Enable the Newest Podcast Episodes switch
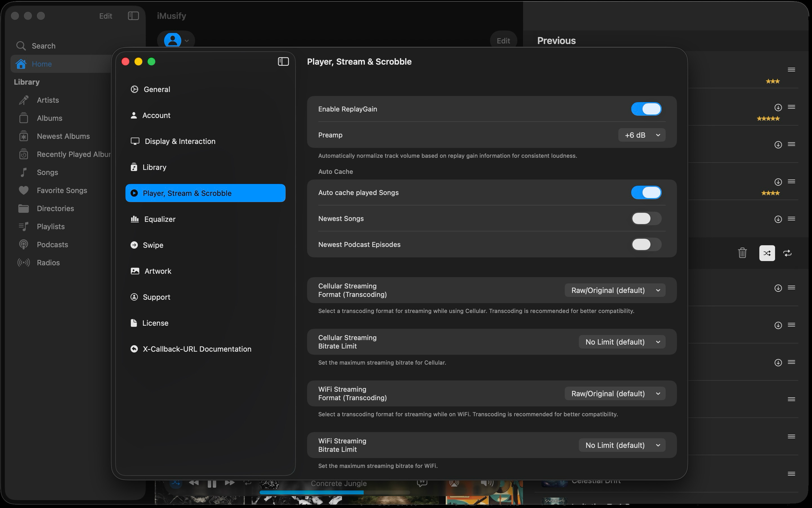The image size is (812, 508). pos(646,245)
